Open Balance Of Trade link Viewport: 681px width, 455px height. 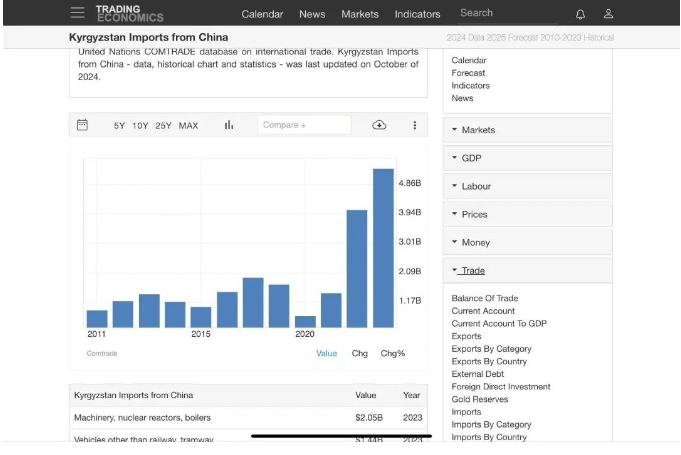pyautogui.click(x=485, y=298)
